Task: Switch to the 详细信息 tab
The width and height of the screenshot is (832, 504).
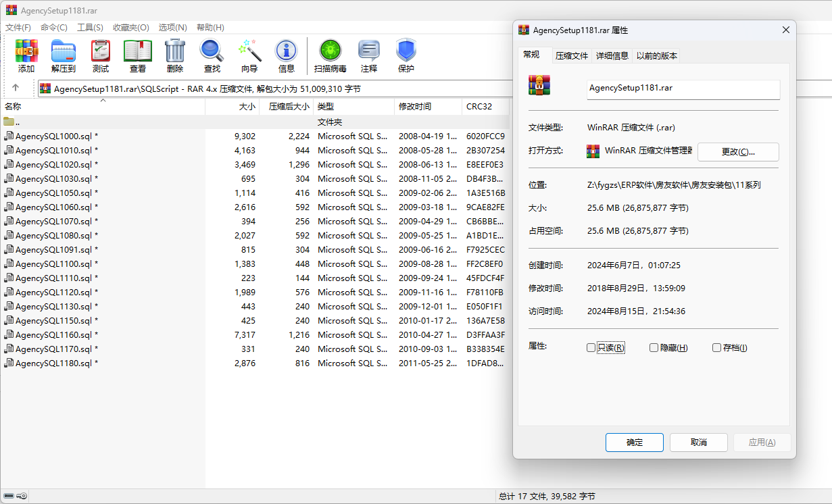Action: [612, 56]
